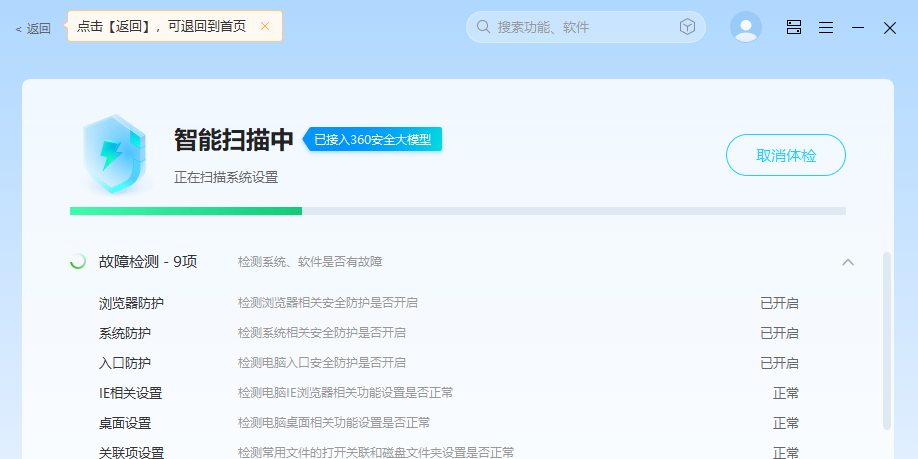This screenshot has width=918, height=459.
Task: Select the IE相关设置 item
Action: point(130,393)
